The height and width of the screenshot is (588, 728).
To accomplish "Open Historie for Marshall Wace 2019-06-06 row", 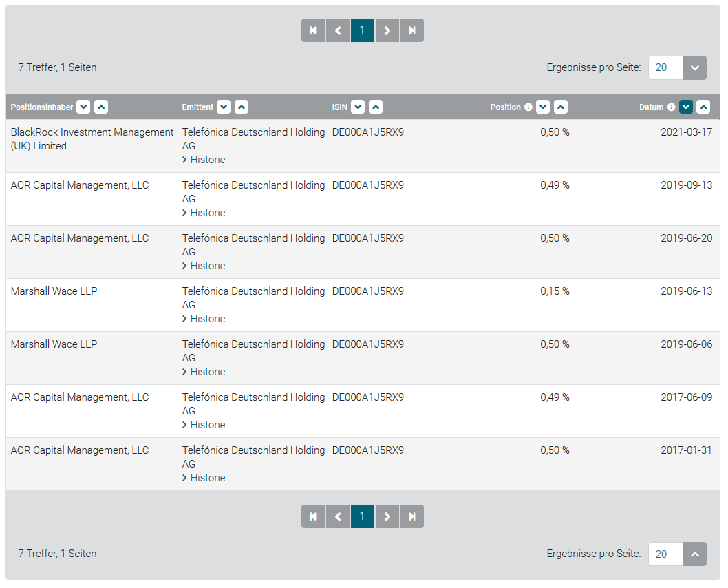I will tap(204, 372).
